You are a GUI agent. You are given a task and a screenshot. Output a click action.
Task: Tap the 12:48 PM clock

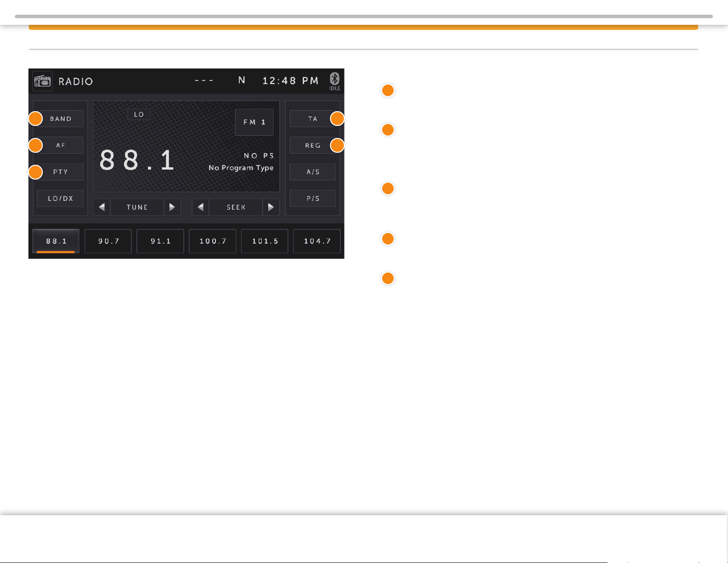pyautogui.click(x=290, y=81)
